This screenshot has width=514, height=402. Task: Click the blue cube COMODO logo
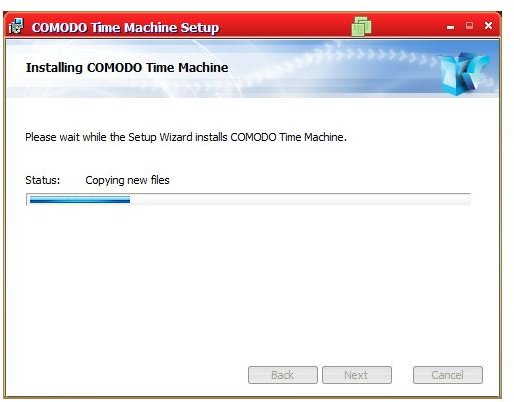(464, 74)
